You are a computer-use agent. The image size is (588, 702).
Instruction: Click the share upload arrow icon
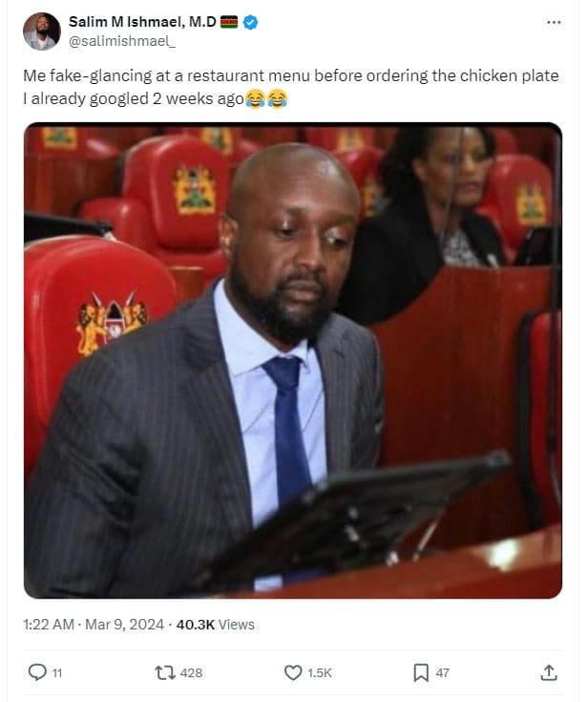(x=549, y=672)
